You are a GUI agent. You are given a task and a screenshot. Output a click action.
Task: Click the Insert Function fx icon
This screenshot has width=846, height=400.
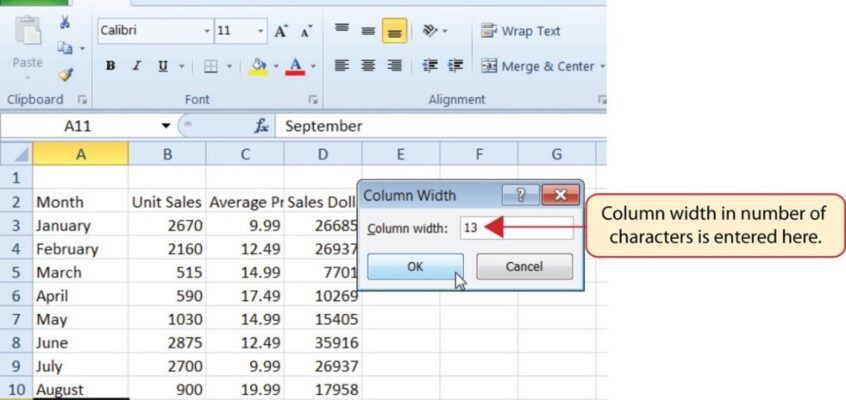262,126
